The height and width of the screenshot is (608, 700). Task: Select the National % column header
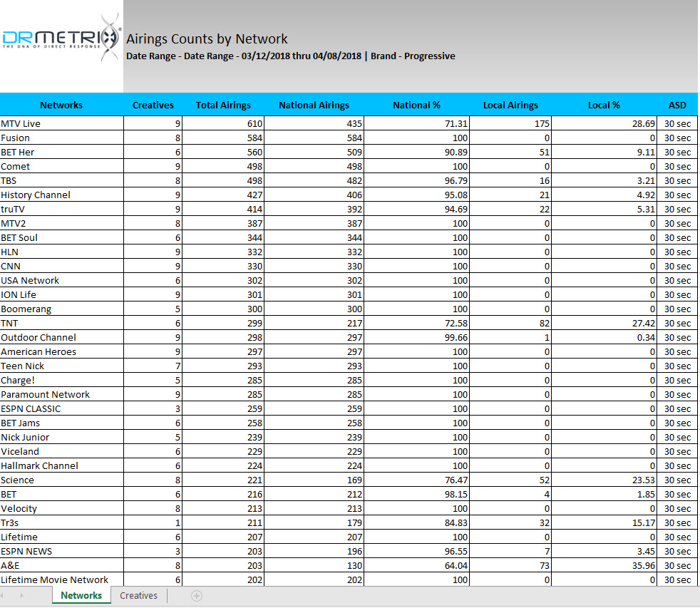click(416, 105)
